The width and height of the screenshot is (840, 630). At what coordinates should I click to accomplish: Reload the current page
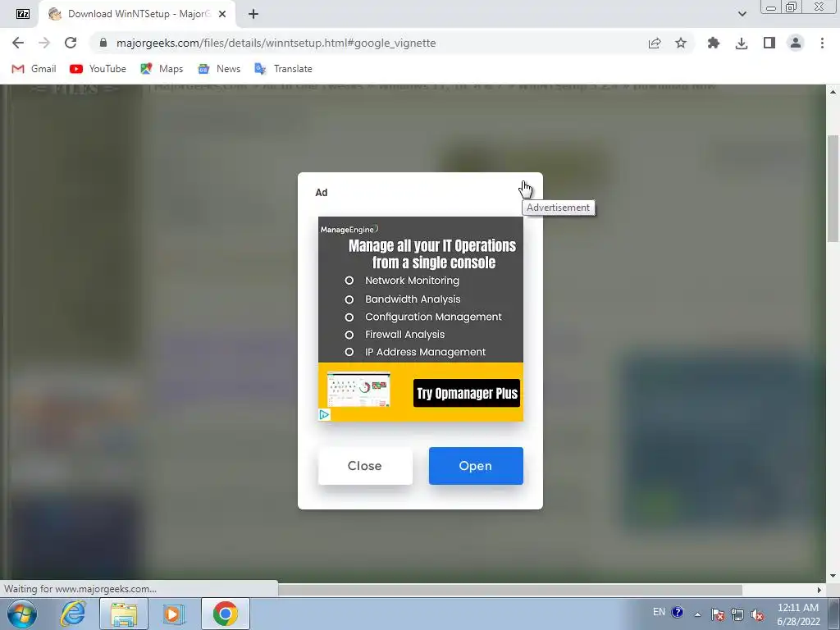[x=71, y=43]
